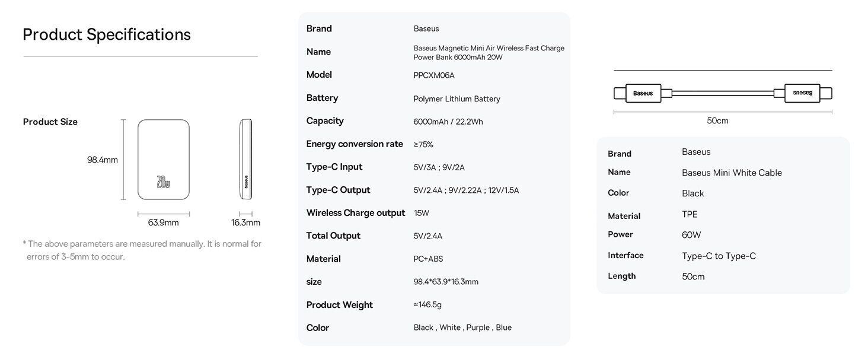
Task: Click the Wireless Charge output label
Action: [356, 212]
